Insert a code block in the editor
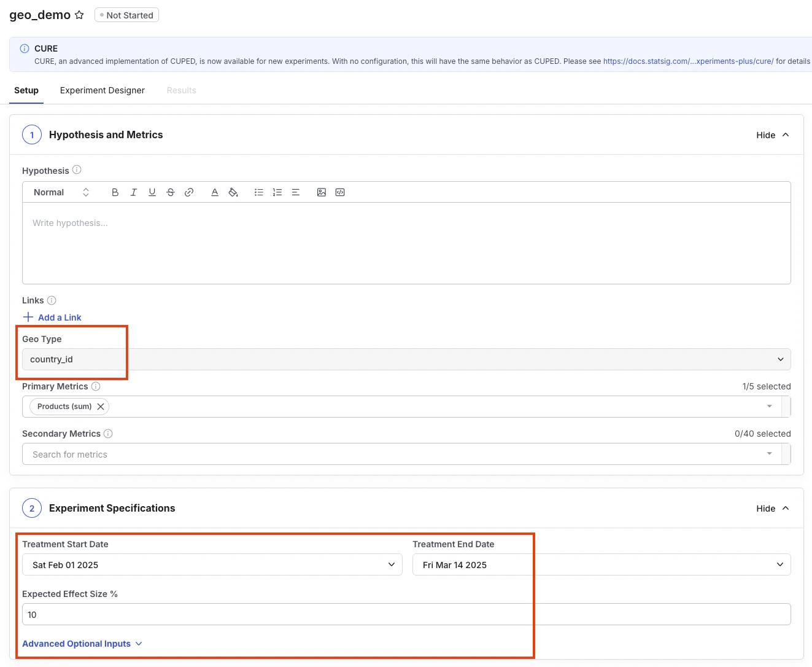The width and height of the screenshot is (812, 667). (339, 192)
